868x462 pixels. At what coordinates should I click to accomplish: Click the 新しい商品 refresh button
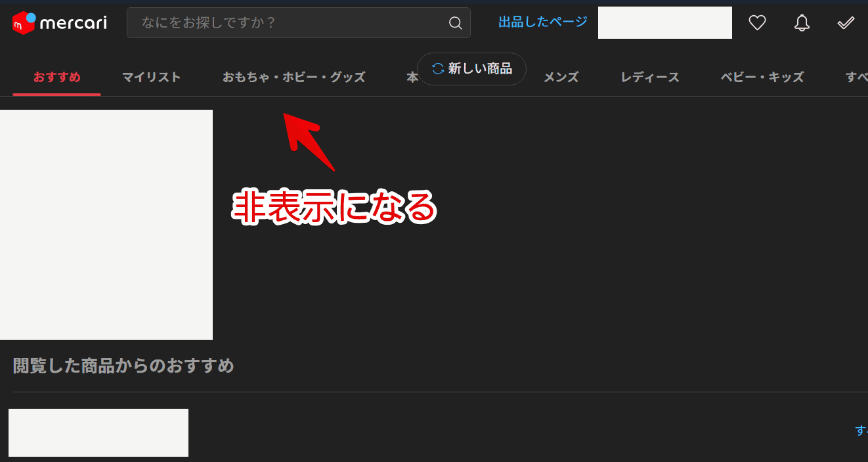pyautogui.click(x=471, y=69)
